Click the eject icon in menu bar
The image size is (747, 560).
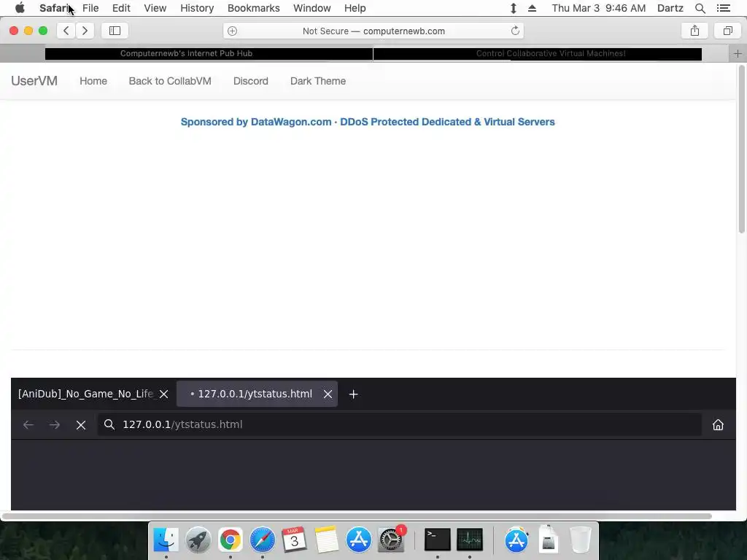(532, 8)
